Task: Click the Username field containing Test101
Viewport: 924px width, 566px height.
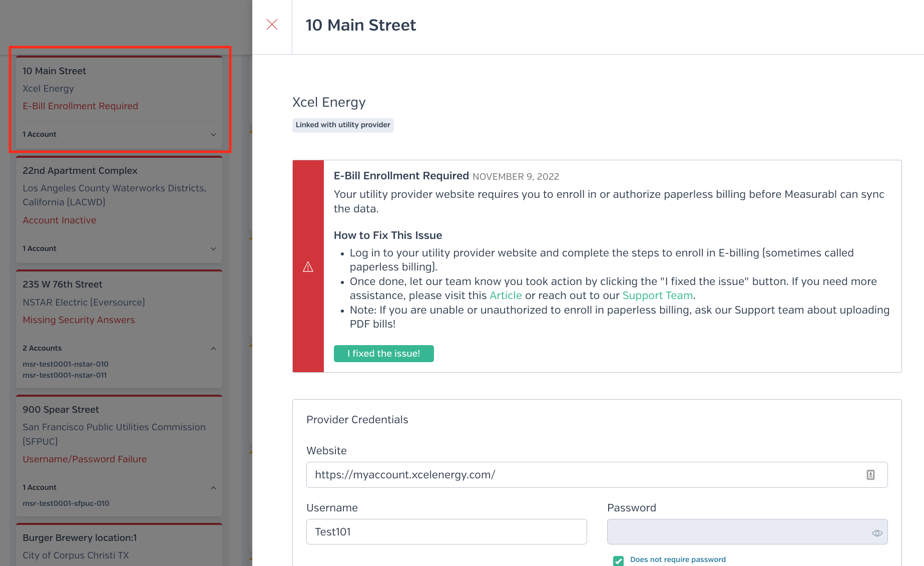Action: click(446, 532)
